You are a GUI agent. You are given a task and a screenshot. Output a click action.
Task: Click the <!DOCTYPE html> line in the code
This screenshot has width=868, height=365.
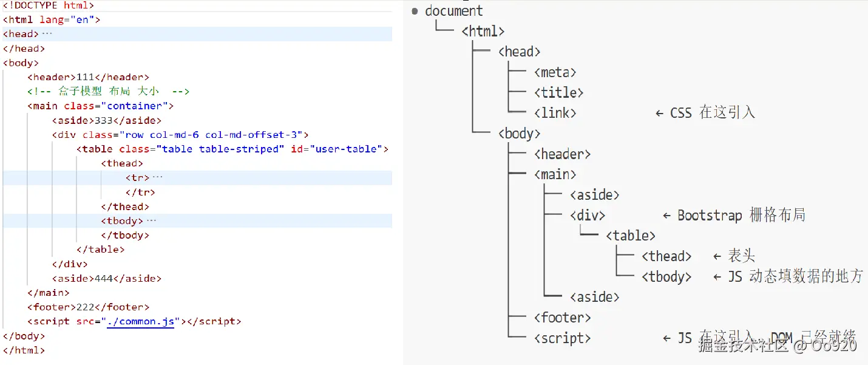coord(49,5)
